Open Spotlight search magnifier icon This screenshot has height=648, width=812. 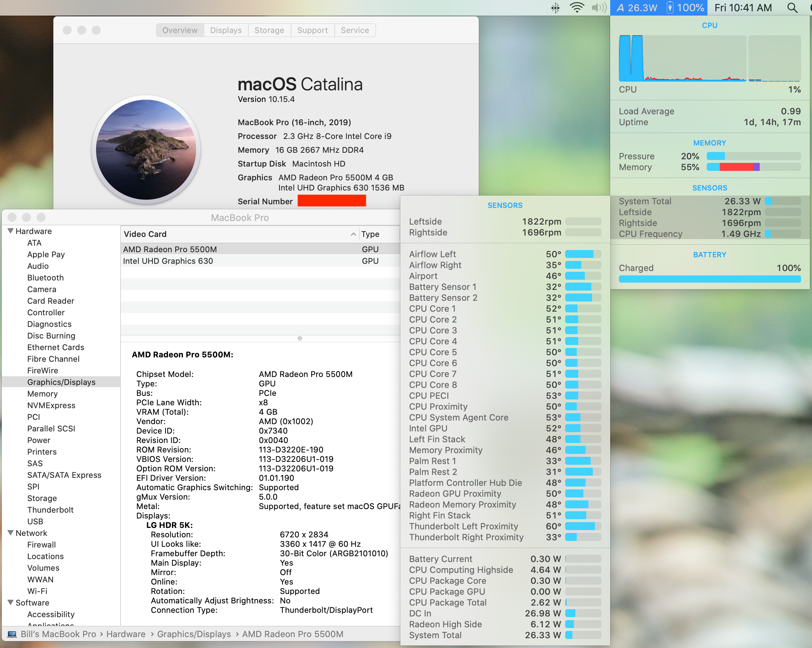pos(792,8)
